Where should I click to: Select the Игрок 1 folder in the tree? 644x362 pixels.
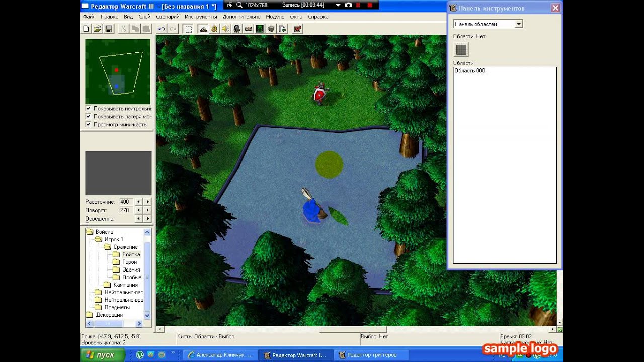(114, 240)
